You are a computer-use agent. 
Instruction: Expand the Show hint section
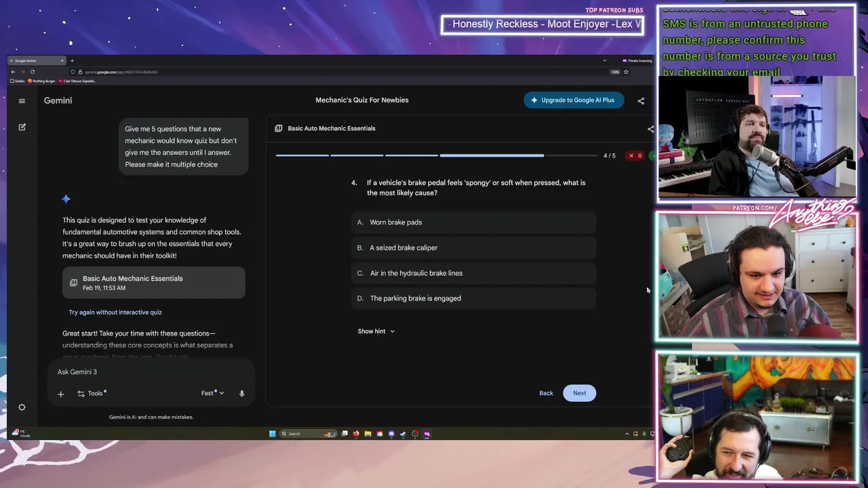click(376, 331)
